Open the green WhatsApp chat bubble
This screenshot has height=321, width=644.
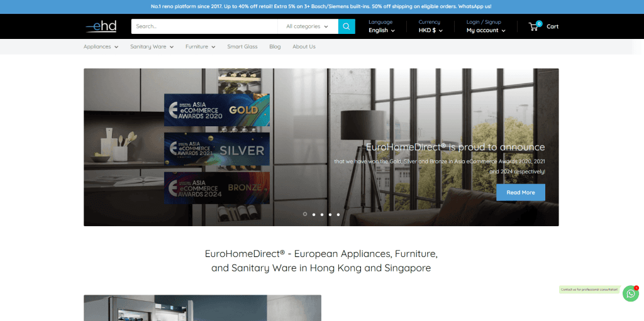(631, 293)
